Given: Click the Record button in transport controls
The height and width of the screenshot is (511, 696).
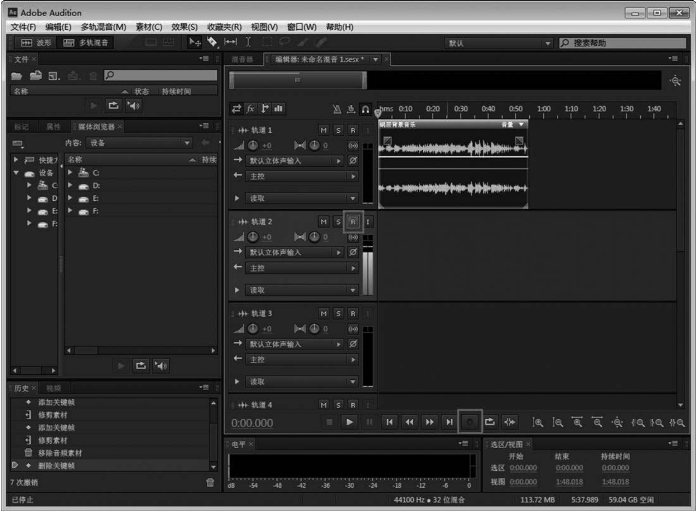Looking at the screenshot, I should [x=469, y=423].
